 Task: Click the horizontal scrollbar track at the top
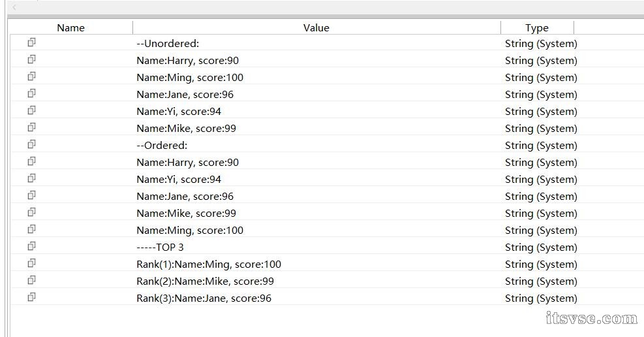click(326, 8)
